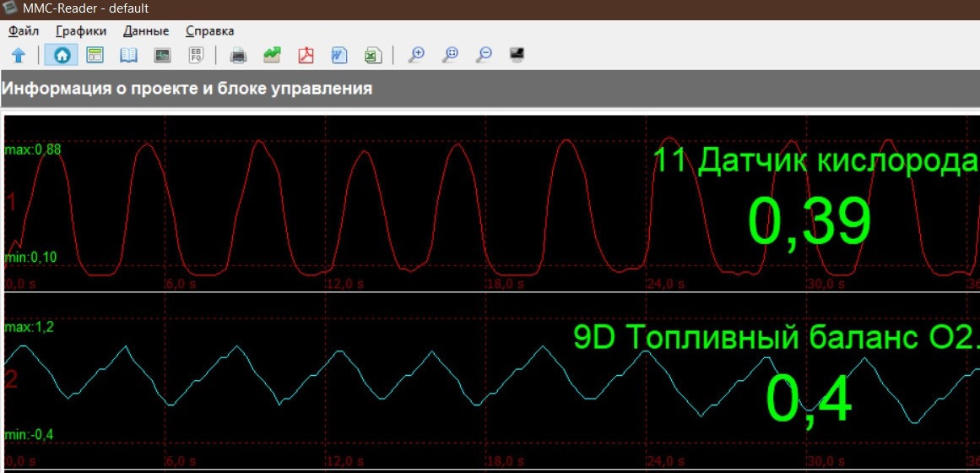Click the black monitor screen icon
This screenshot has width=980, height=473.
[x=517, y=55]
